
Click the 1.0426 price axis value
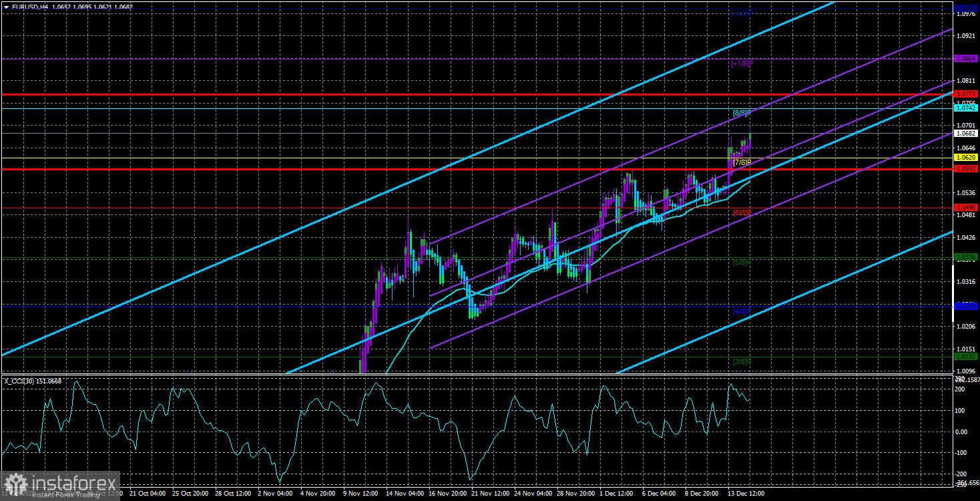click(x=965, y=237)
